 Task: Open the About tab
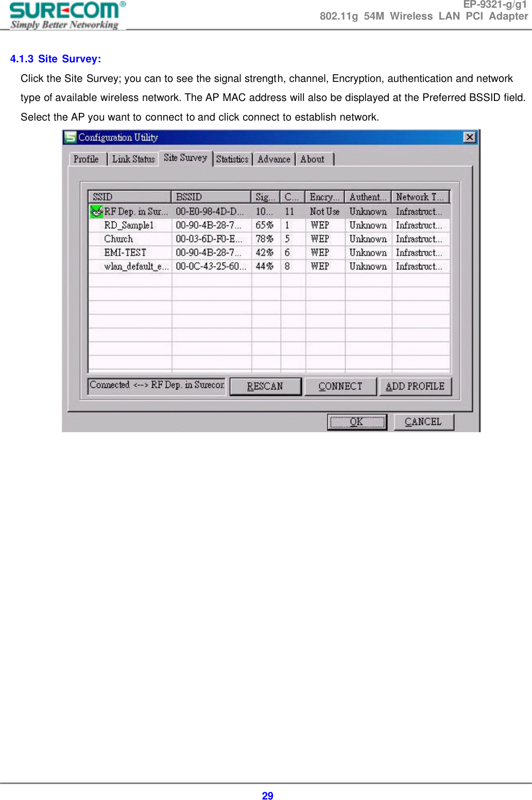tap(313, 160)
